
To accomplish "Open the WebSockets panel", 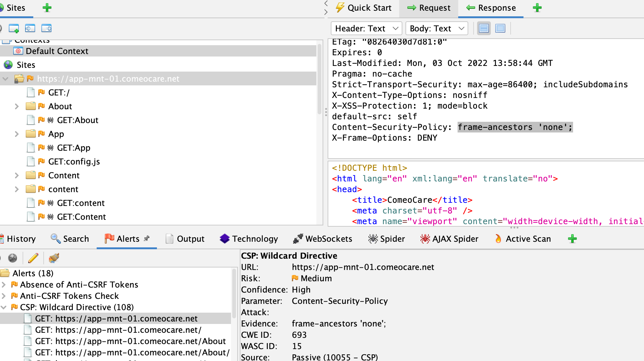I will [x=323, y=239].
